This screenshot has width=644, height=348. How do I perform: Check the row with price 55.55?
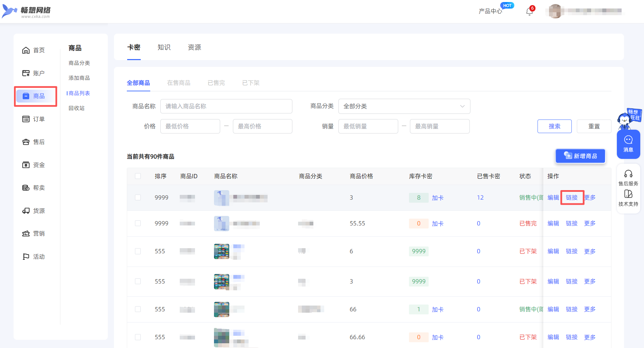(138, 223)
